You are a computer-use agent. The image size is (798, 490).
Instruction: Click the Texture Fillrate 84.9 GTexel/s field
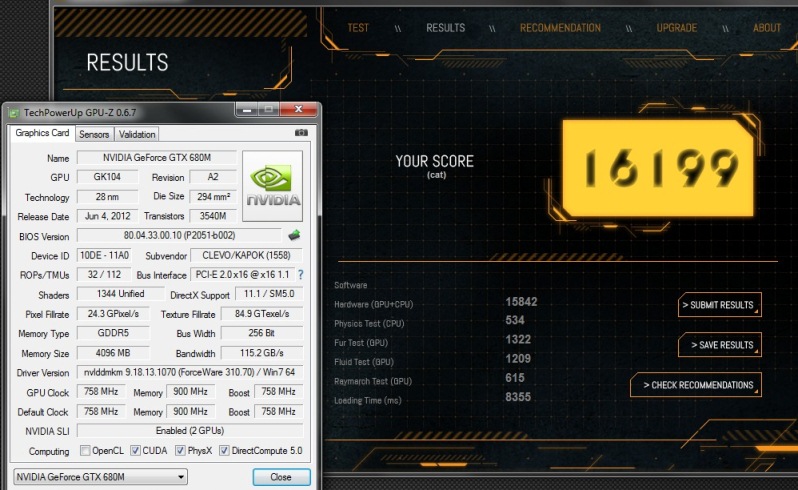(262, 314)
